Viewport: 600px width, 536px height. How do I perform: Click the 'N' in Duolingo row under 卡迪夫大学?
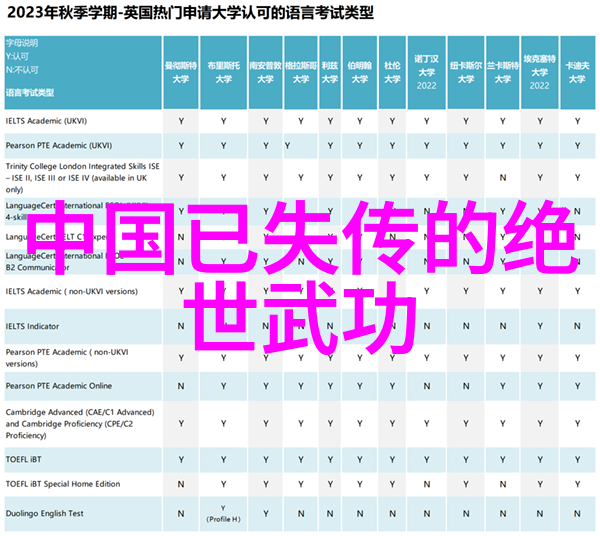tap(577, 514)
